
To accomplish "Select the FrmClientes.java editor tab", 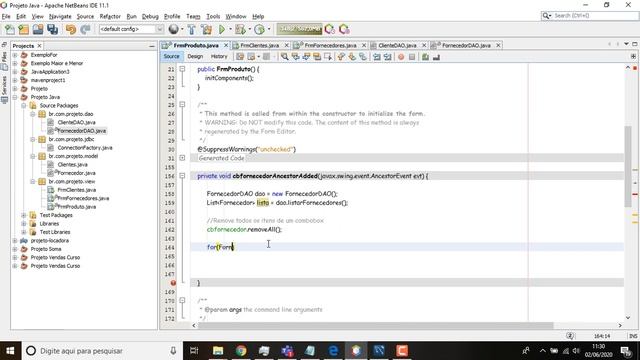I will pyautogui.click(x=259, y=45).
